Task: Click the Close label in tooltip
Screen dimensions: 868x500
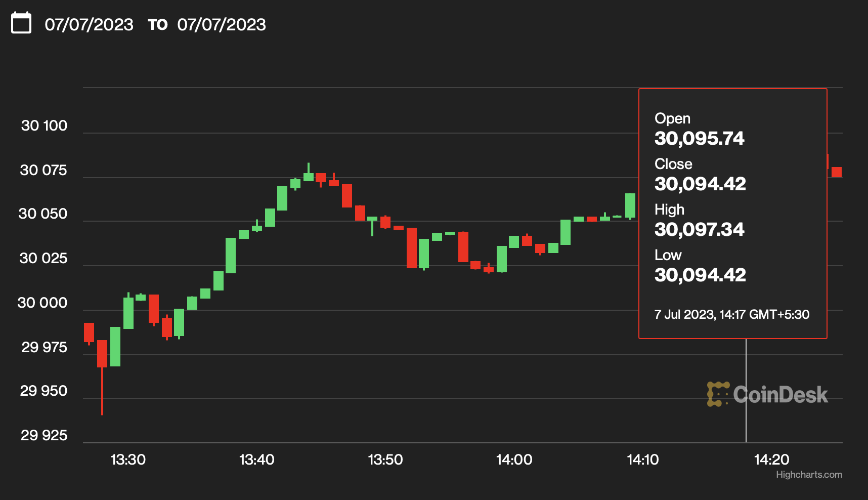Action: pyautogui.click(x=673, y=164)
